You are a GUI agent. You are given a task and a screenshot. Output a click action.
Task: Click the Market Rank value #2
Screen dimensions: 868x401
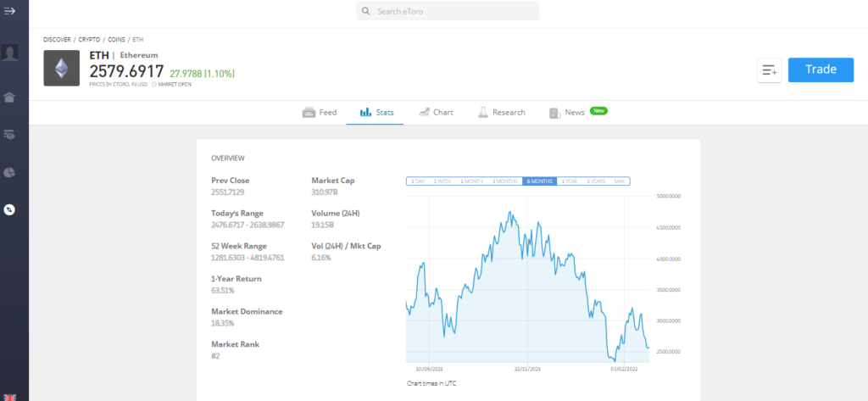pos(215,355)
